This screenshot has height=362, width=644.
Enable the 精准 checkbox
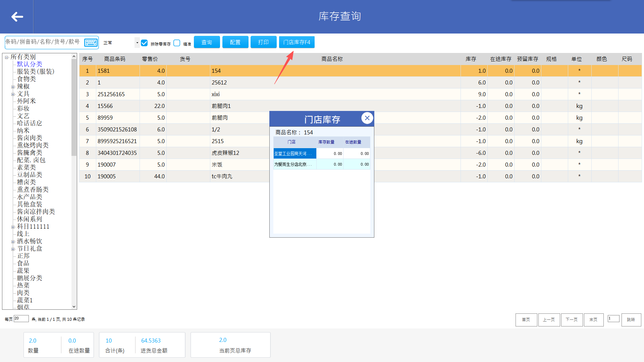pos(177,43)
